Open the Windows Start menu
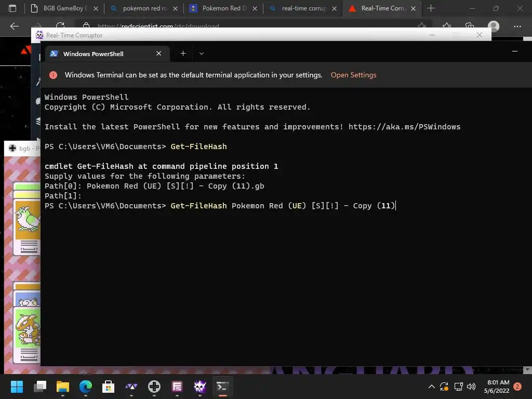532x399 pixels. [x=17, y=387]
